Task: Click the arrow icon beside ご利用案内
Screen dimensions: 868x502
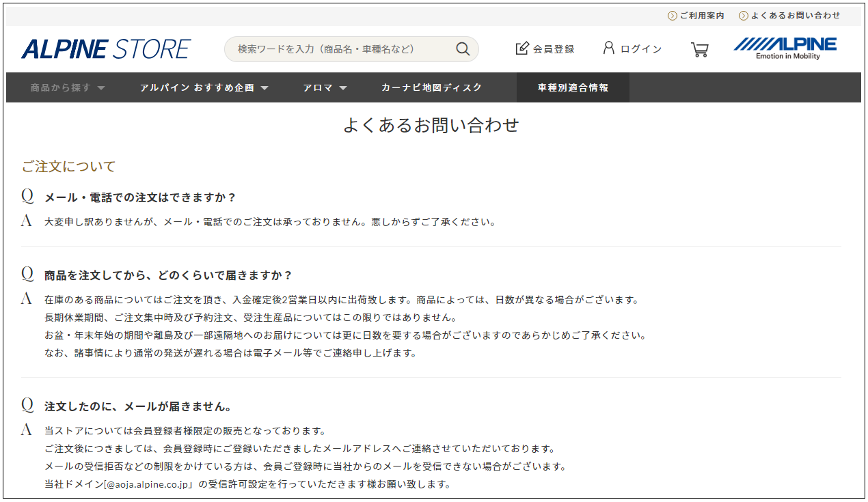Action: click(x=673, y=16)
